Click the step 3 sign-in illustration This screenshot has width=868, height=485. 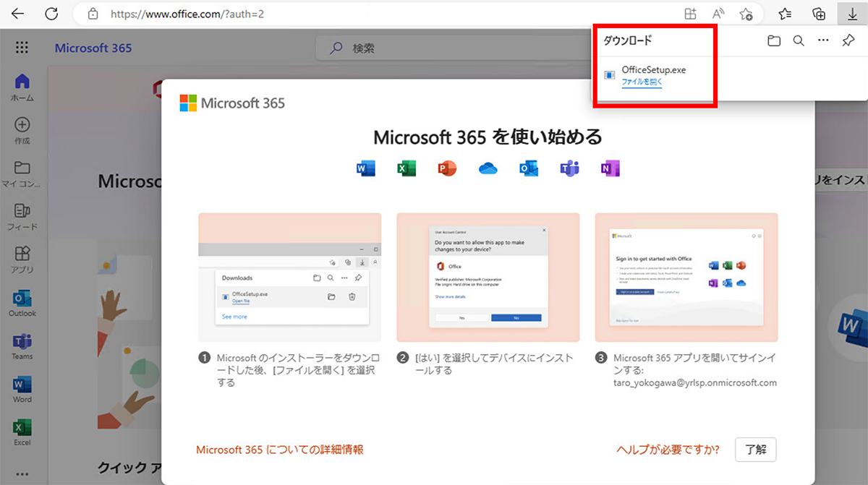point(686,278)
